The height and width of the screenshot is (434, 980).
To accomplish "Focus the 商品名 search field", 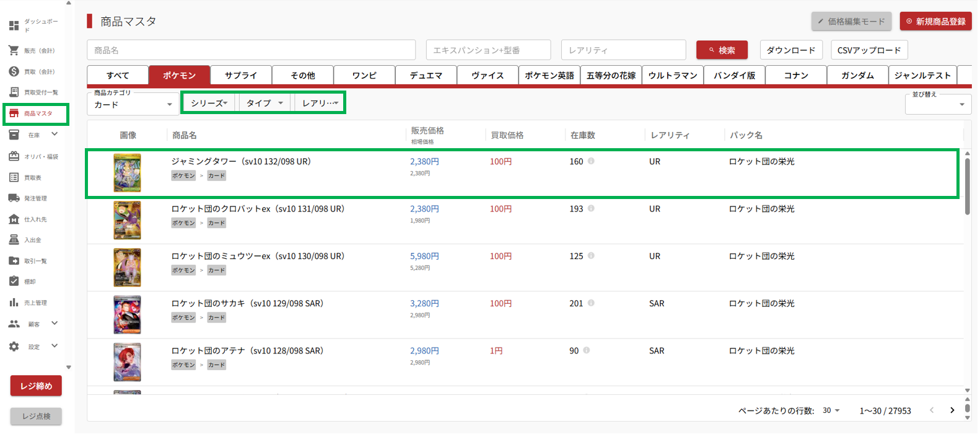I will (x=252, y=50).
